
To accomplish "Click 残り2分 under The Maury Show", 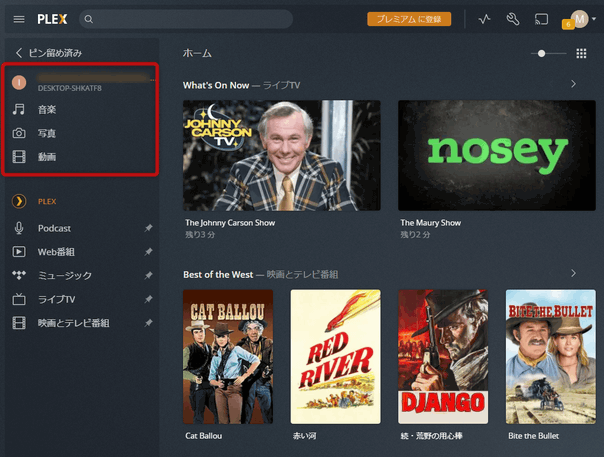I will point(415,235).
